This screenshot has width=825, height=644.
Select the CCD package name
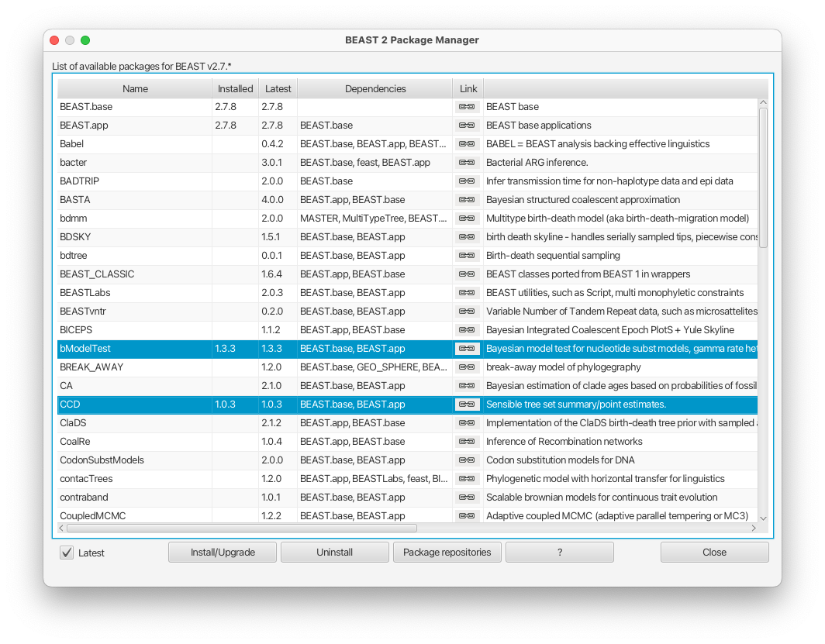coord(70,405)
